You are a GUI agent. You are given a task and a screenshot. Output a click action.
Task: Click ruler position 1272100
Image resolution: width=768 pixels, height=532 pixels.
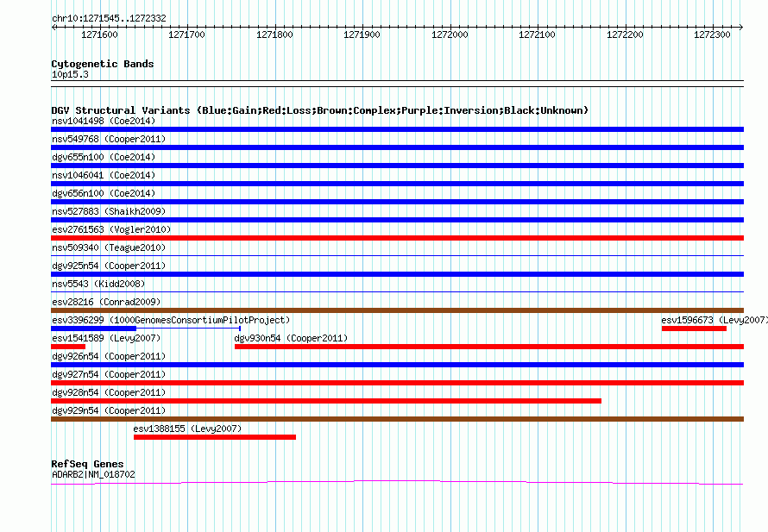pos(537,34)
